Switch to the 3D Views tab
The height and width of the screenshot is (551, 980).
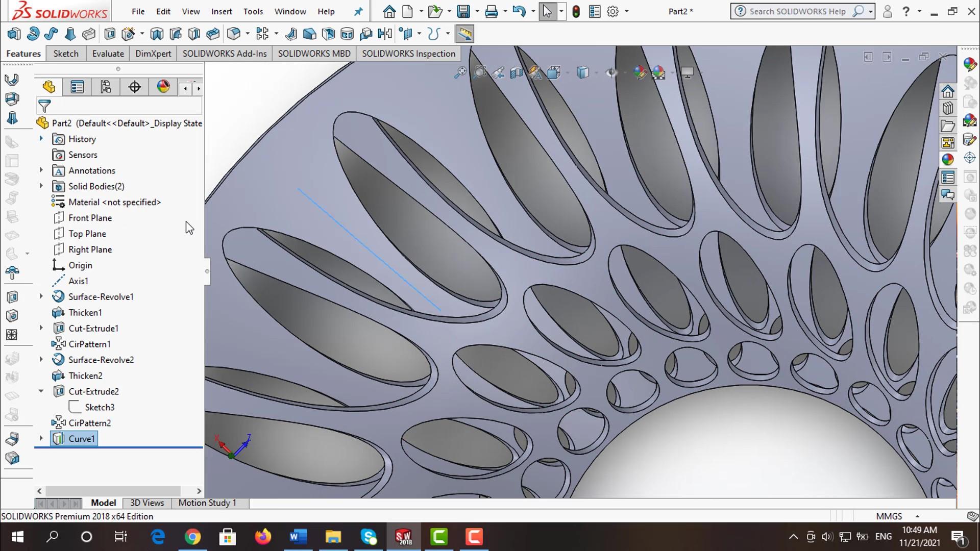pyautogui.click(x=147, y=503)
